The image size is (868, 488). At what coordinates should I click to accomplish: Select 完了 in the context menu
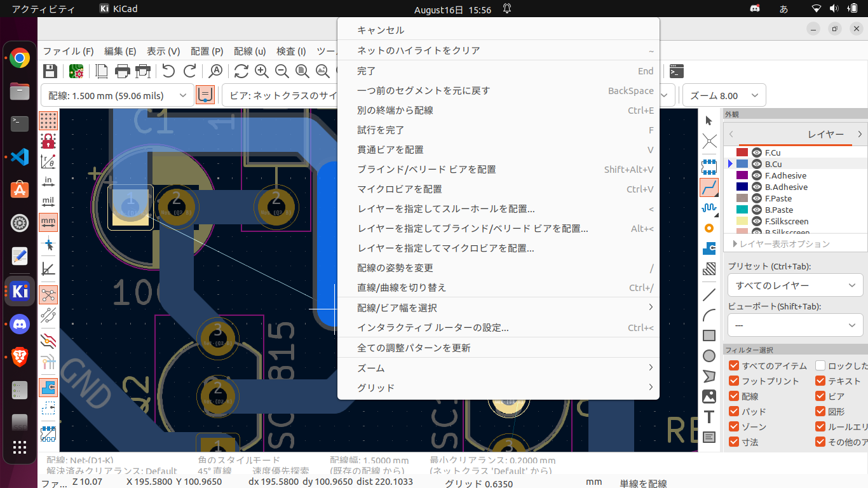(x=367, y=71)
